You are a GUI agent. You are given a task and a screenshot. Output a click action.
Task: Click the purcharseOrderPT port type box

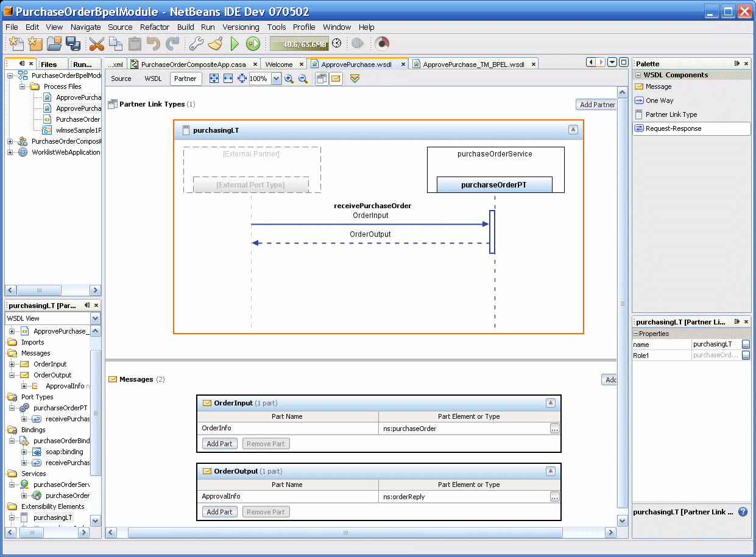click(x=494, y=184)
